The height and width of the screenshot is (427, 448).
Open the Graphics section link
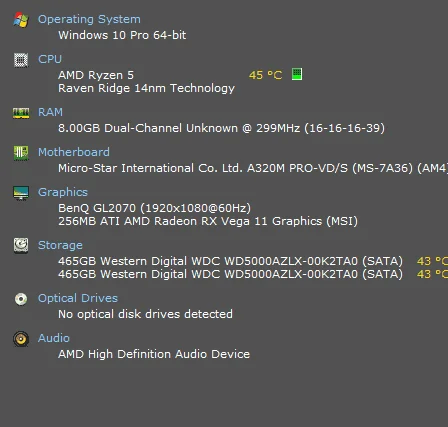[63, 192]
